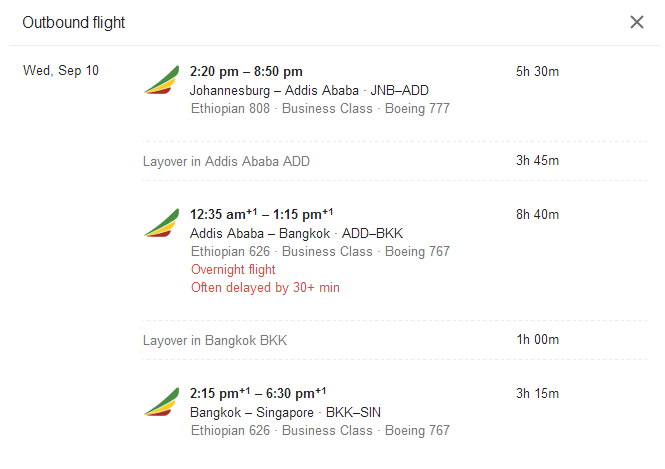Select the 2:15 pm – 6:30 pm time
Image resolution: width=665 pixels, height=469 pixels.
click(258, 393)
